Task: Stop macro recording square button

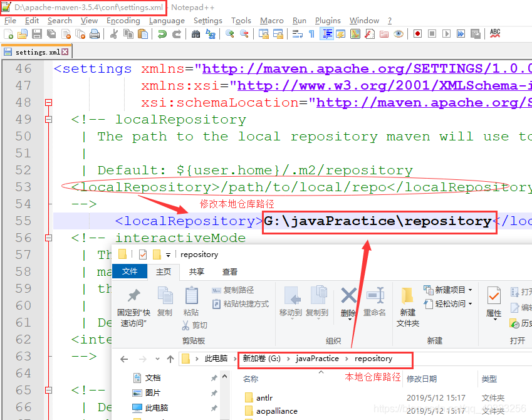Action: point(432,34)
